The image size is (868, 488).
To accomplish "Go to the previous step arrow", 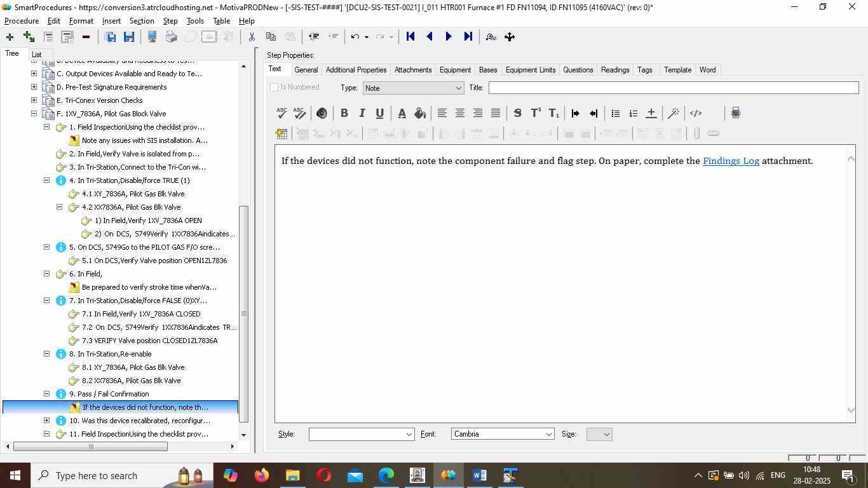I will pos(430,37).
